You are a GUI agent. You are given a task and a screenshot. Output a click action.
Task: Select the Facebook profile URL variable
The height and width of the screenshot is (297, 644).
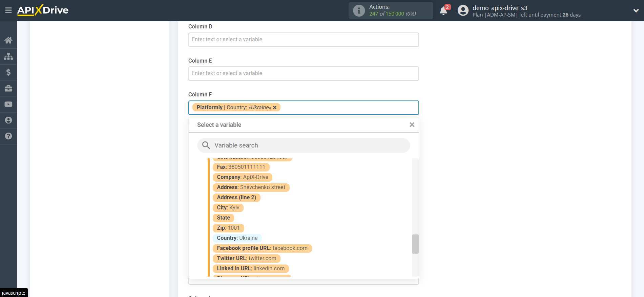262,248
